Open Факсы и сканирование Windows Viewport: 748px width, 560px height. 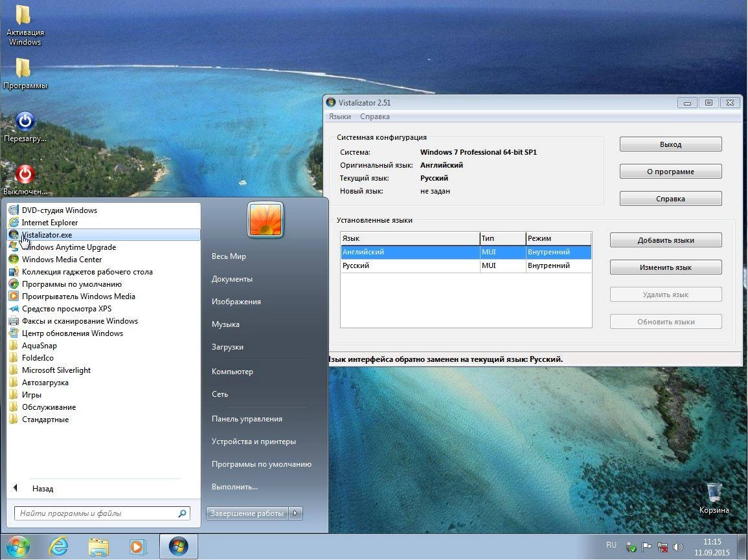coord(104,321)
